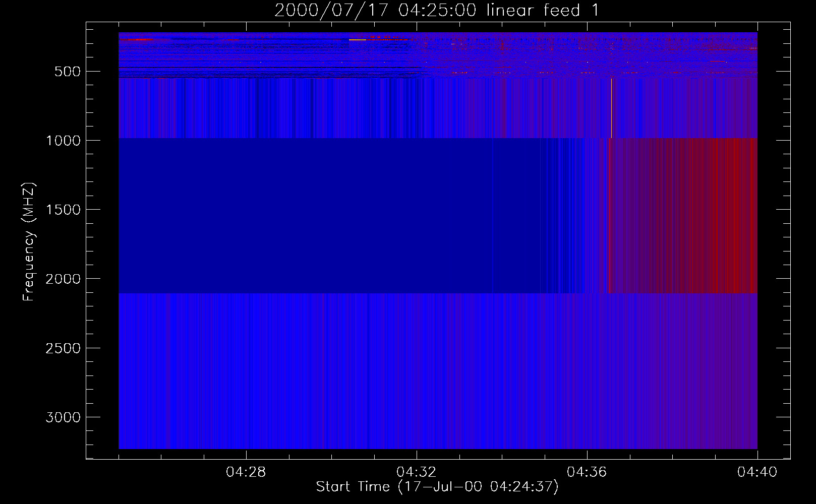Click the 500 frequency tick label
Viewport: 816px width, 504px height.
(68, 72)
